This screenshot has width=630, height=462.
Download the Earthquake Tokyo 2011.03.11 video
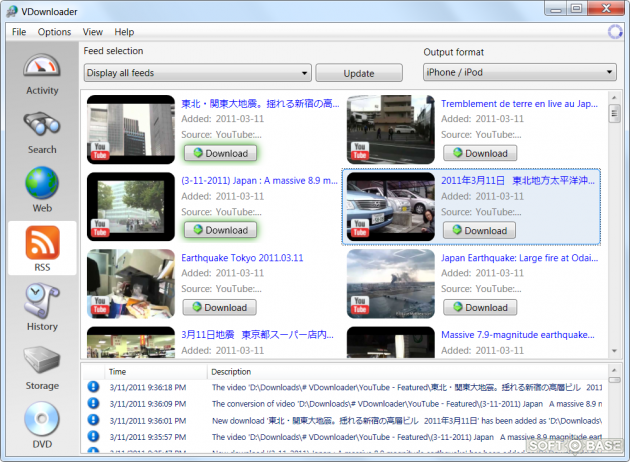(219, 307)
